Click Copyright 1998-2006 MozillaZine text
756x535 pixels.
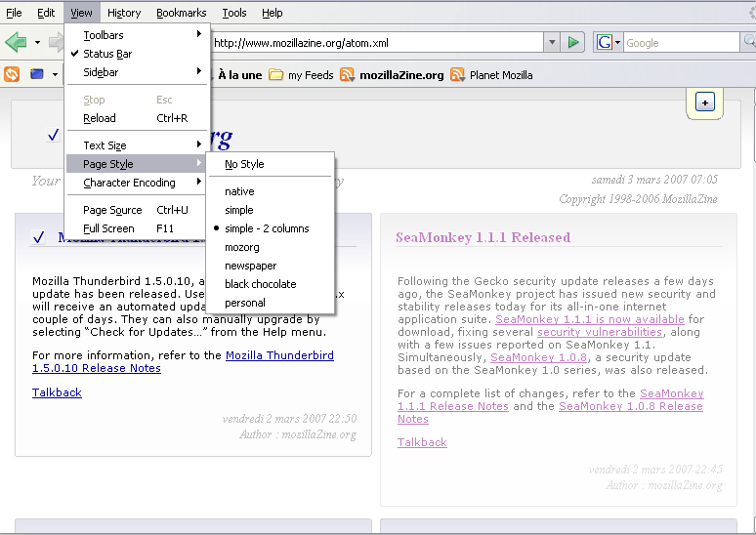[x=638, y=199]
